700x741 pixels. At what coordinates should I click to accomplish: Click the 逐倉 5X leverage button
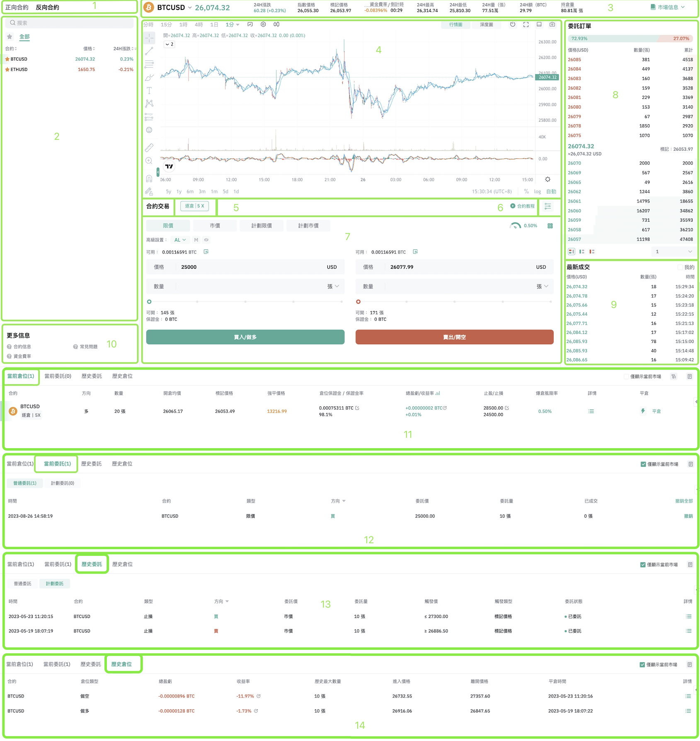tap(195, 206)
